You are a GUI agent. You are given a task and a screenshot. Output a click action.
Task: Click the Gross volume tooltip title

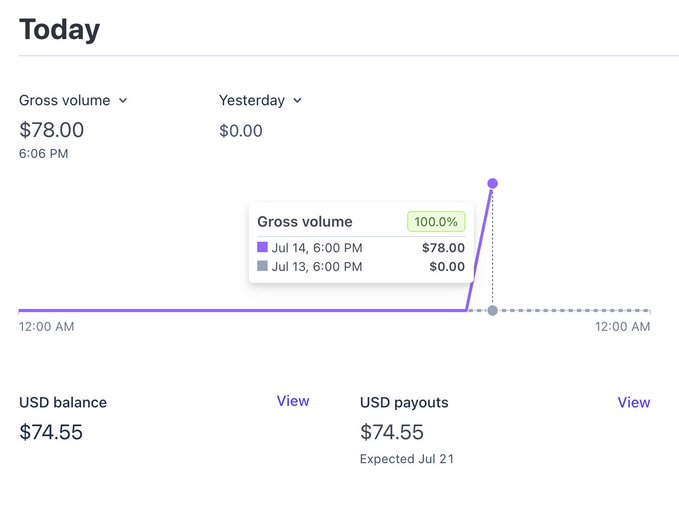(305, 222)
